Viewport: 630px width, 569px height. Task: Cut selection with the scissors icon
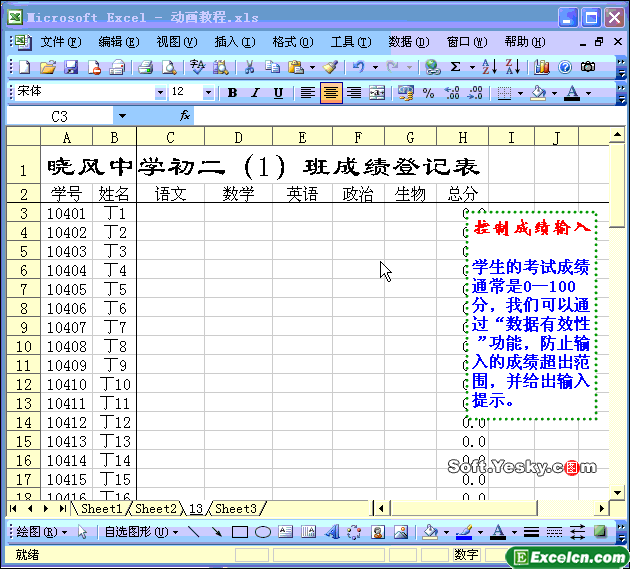(x=249, y=67)
